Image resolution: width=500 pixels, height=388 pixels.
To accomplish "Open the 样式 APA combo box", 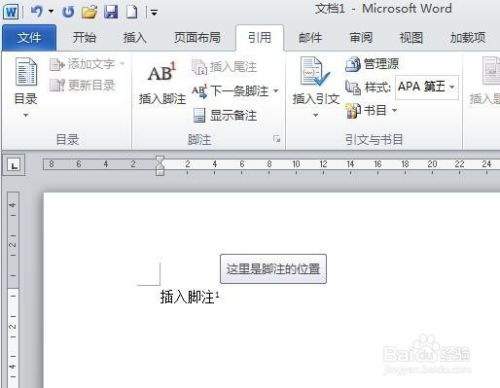I will click(427, 87).
